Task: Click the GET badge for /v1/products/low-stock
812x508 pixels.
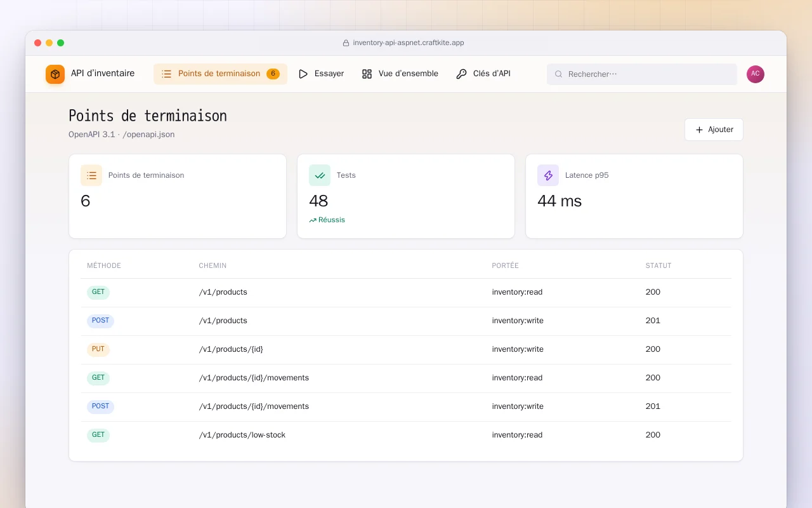Action: (x=98, y=436)
